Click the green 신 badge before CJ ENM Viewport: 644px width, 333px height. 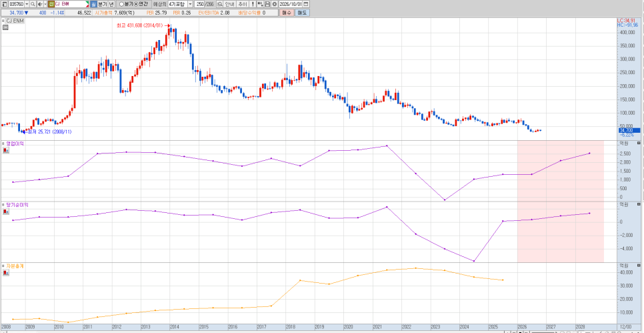coord(51,4)
